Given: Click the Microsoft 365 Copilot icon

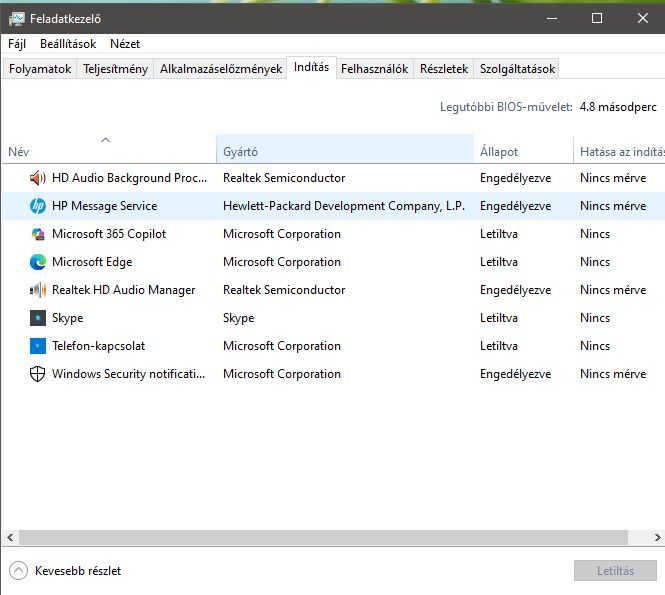Looking at the screenshot, I should [x=38, y=234].
